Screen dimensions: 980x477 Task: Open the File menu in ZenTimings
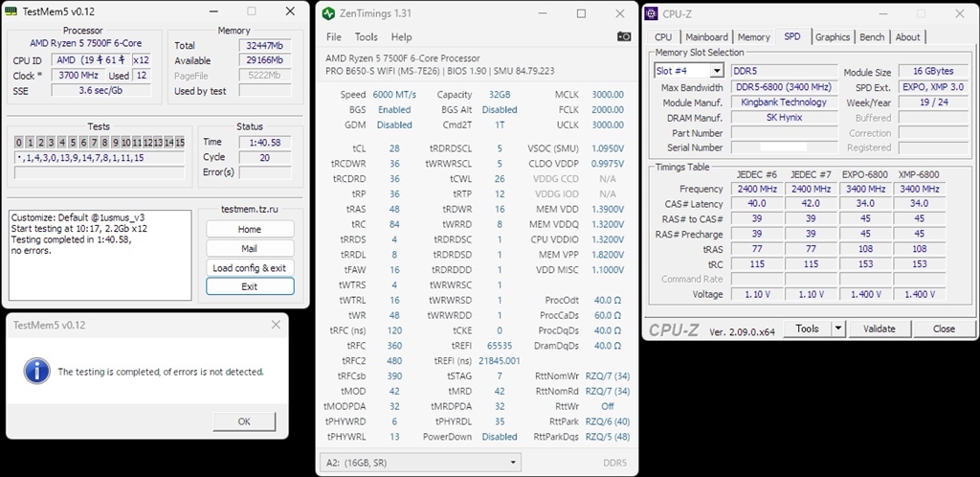tap(334, 37)
